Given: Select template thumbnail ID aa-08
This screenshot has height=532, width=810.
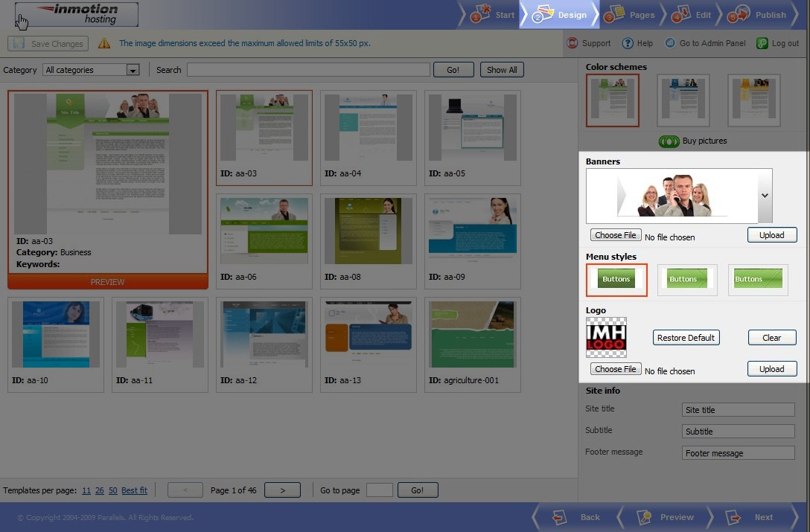Looking at the screenshot, I should (x=369, y=241).
